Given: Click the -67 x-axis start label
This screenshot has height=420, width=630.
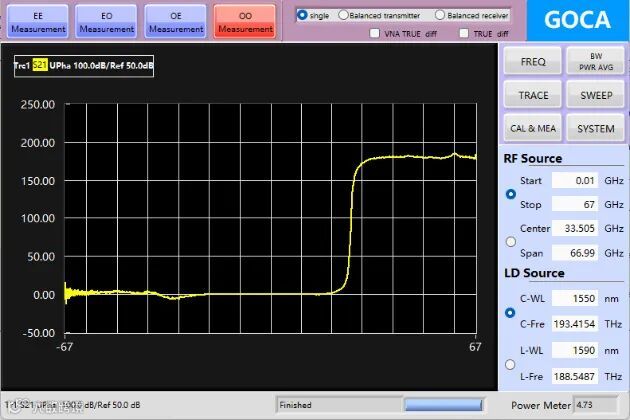Looking at the screenshot, I should pos(65,347).
